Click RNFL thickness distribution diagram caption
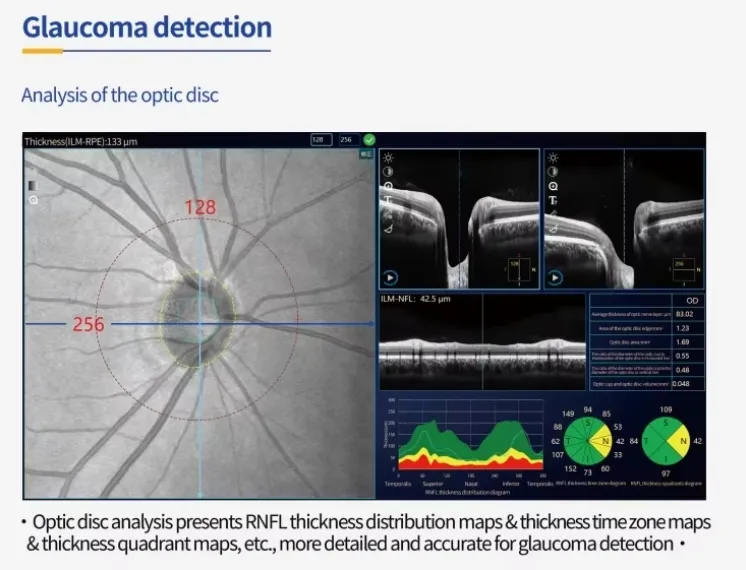The image size is (746, 570). [467, 492]
